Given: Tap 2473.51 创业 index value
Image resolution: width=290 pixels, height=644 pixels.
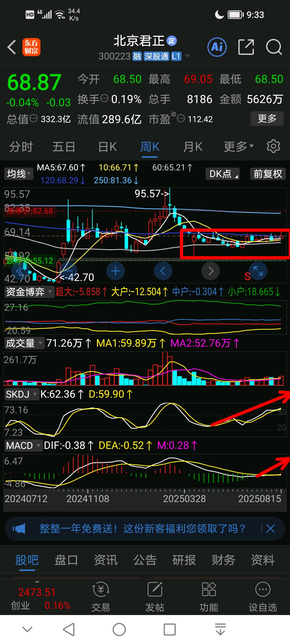Looking at the screenshot, I should pyautogui.click(x=37, y=592).
